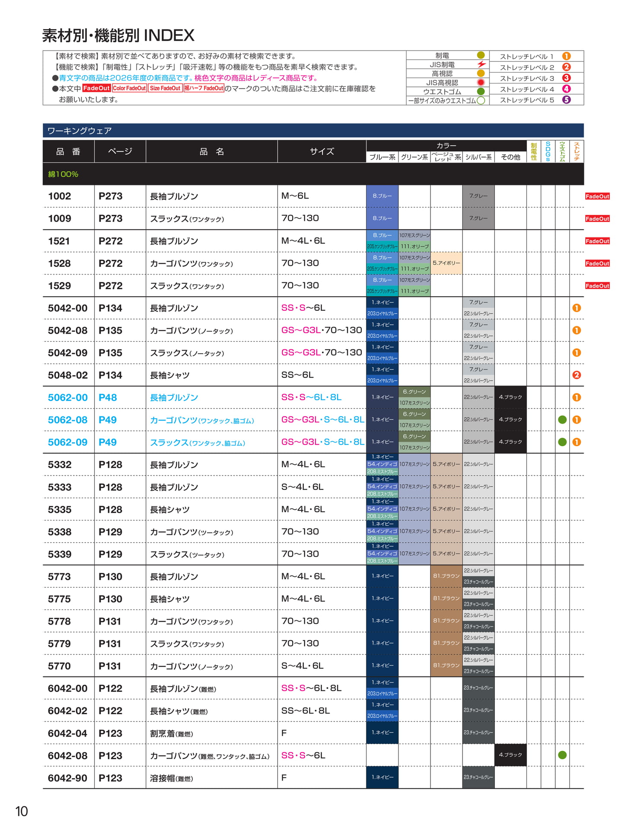This screenshot has height=830, width=644.
Task: Click the ストレッチレベル 3 legend icon
Action: (566, 78)
